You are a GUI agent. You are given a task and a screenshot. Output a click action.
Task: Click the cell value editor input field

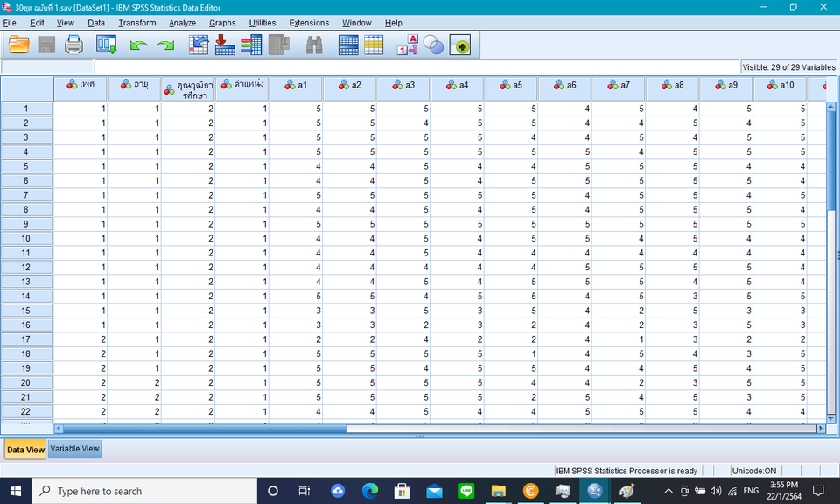[x=416, y=67]
